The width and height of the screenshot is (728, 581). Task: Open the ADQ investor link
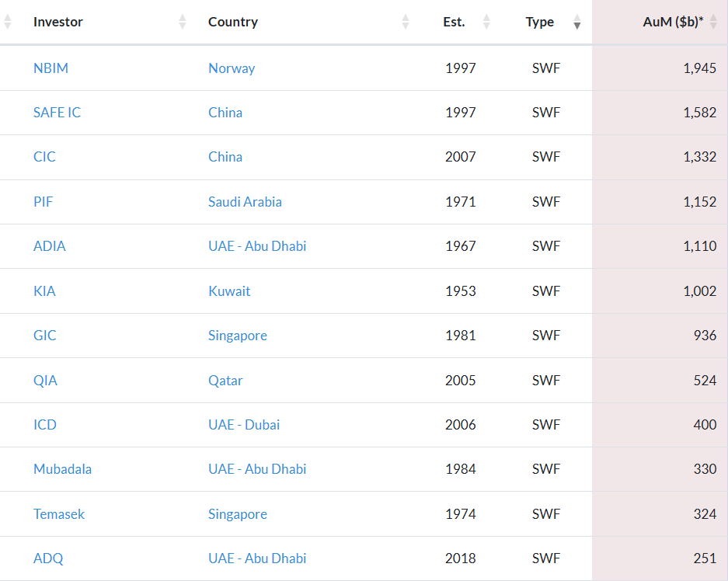(48, 558)
